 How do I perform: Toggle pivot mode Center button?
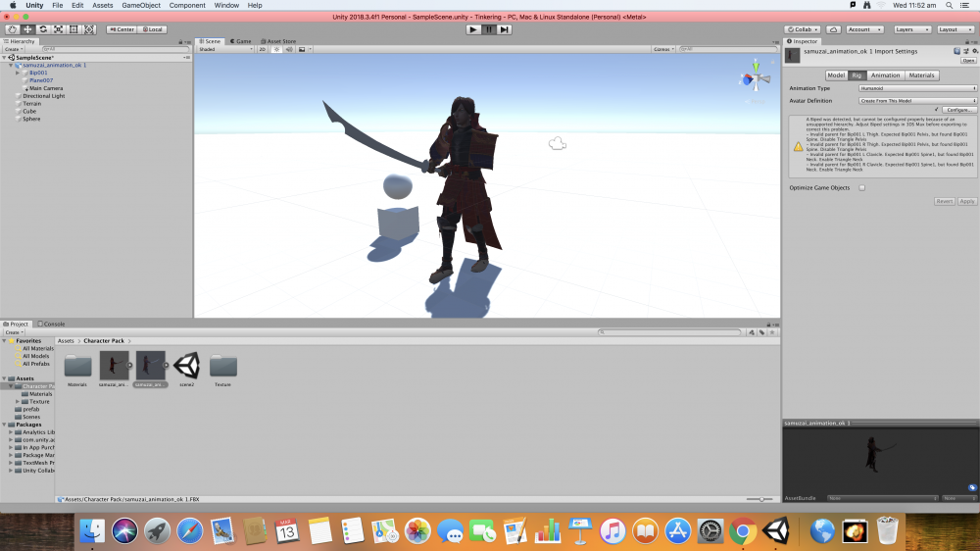tap(122, 29)
